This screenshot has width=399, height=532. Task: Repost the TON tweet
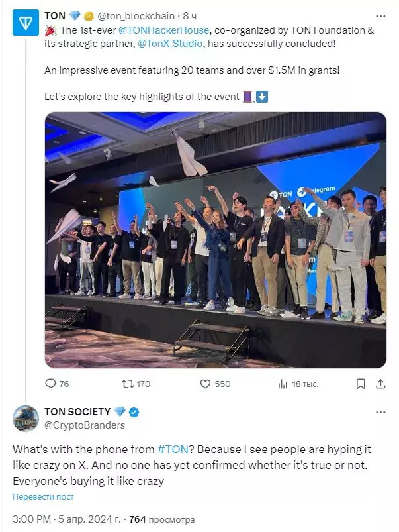coord(128,384)
